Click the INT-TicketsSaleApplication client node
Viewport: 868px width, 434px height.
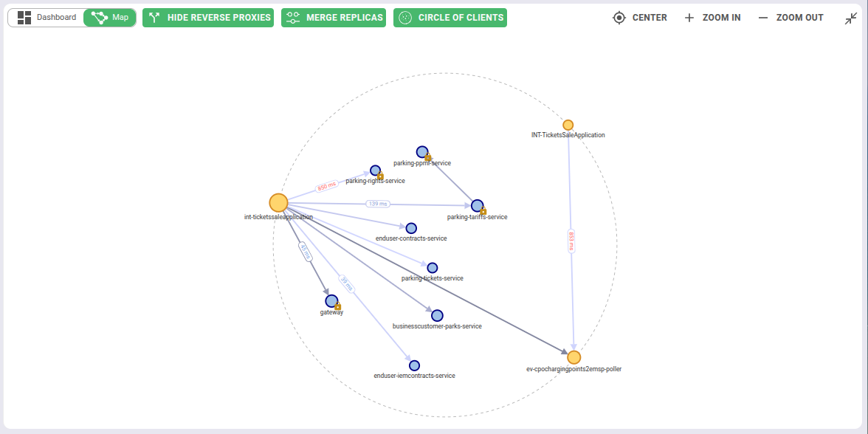coord(568,125)
